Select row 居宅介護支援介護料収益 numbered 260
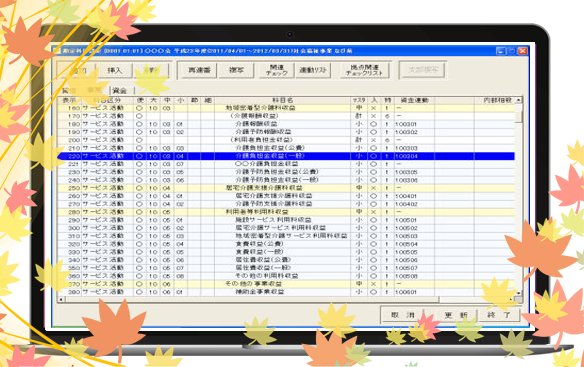Screen dimensions: 584x367 click(x=286, y=196)
